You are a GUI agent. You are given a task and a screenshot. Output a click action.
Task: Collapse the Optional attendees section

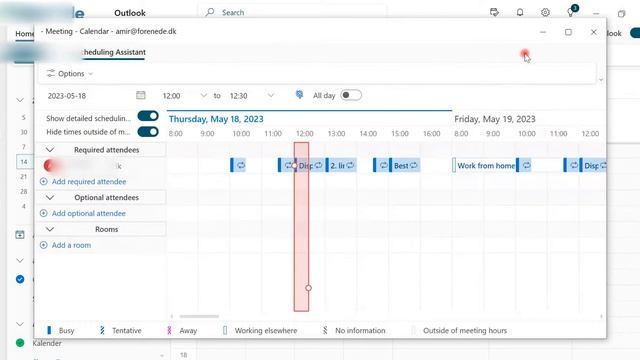click(50, 198)
